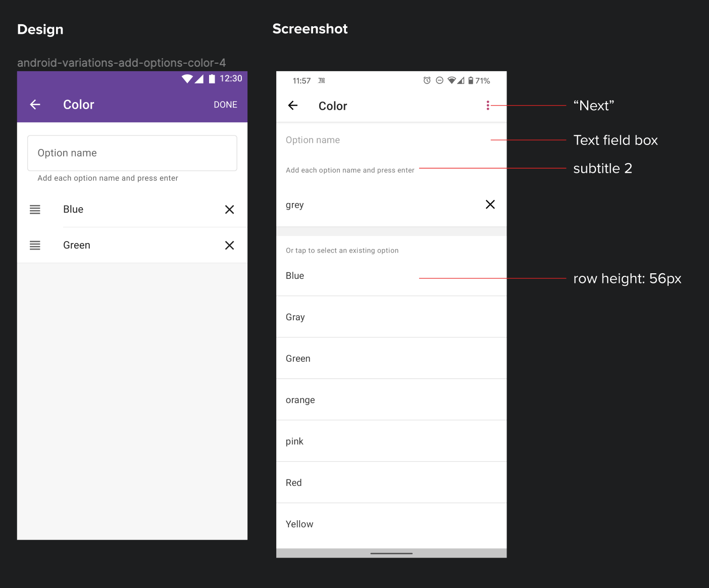This screenshot has width=709, height=588.
Task: Open the three-dot overflow menu labeled Next
Action: click(x=488, y=106)
